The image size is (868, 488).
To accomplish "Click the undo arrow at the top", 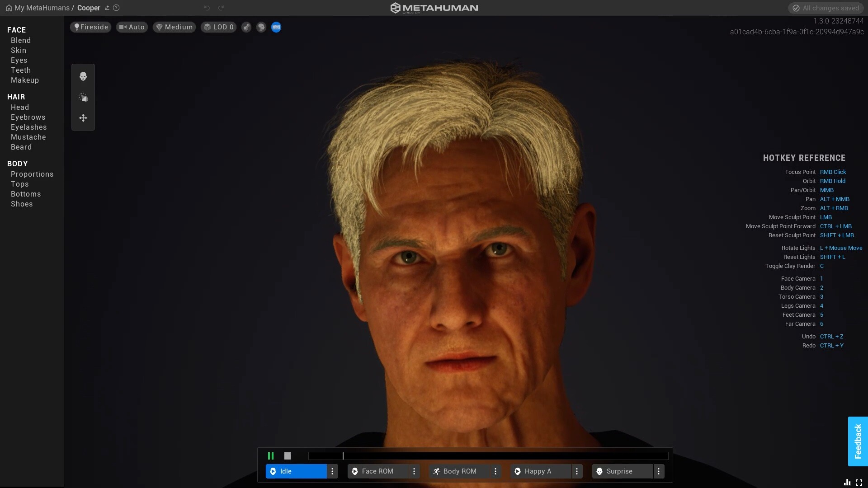I will pyautogui.click(x=207, y=8).
